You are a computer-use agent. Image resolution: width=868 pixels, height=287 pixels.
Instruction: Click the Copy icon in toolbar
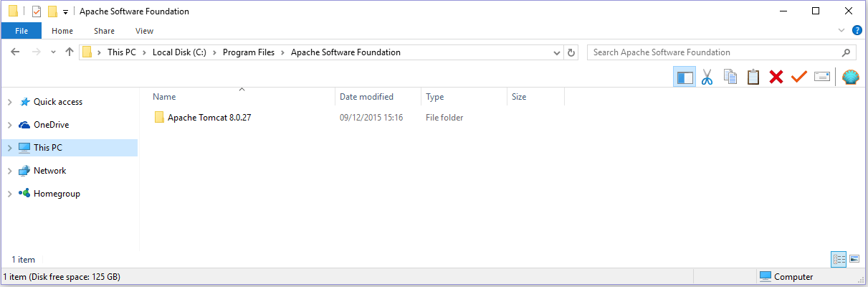730,77
